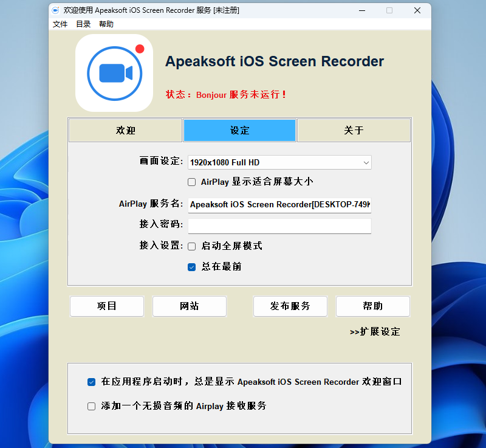Close the Apeaksoft window

click(417, 10)
